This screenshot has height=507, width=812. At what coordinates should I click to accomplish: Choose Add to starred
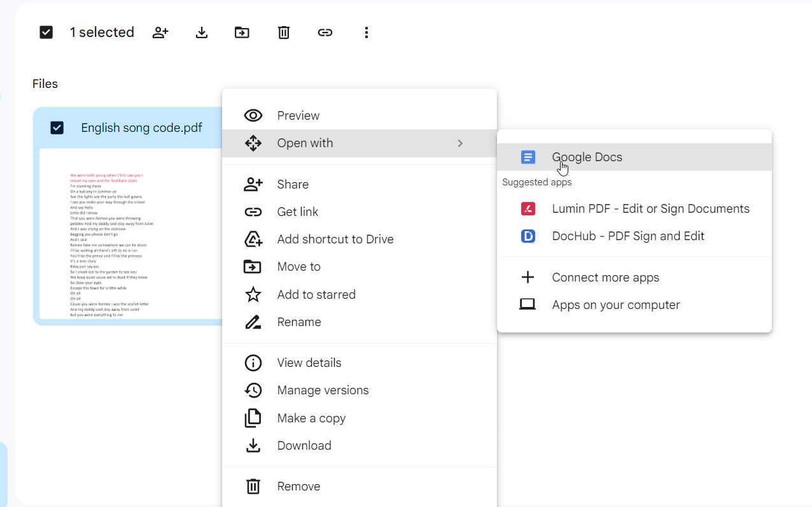click(x=316, y=295)
